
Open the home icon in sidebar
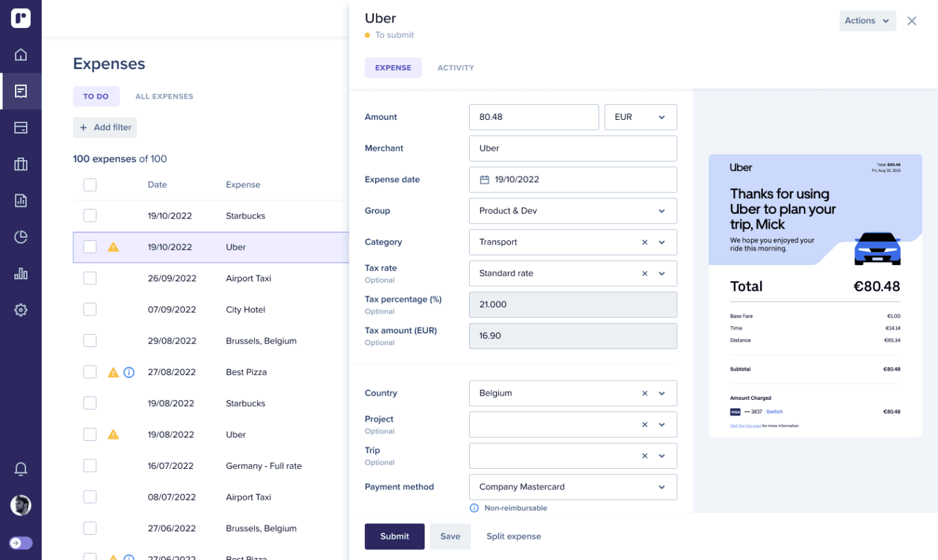pos(21,55)
